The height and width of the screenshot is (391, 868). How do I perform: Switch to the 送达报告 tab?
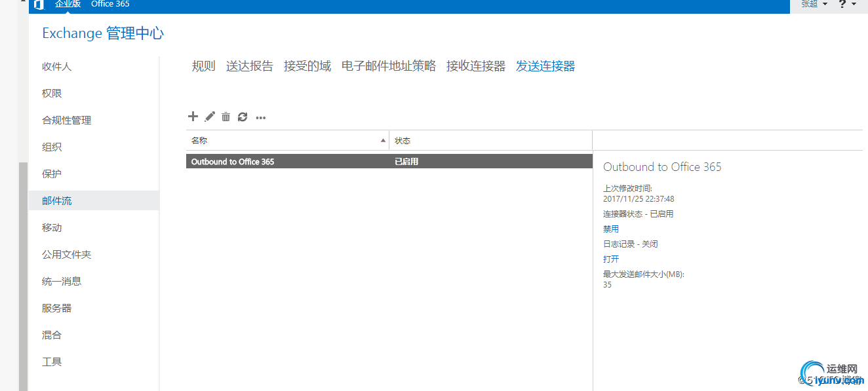point(250,66)
